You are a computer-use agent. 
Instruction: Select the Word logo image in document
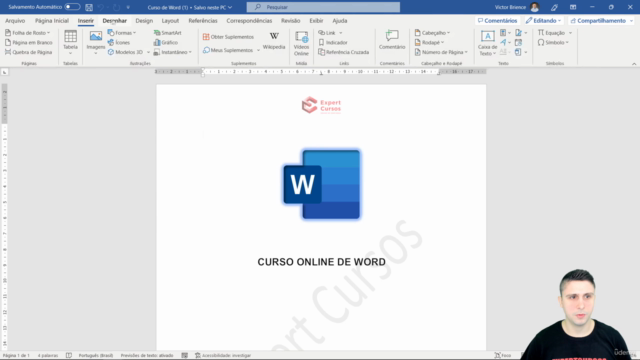[x=322, y=184]
